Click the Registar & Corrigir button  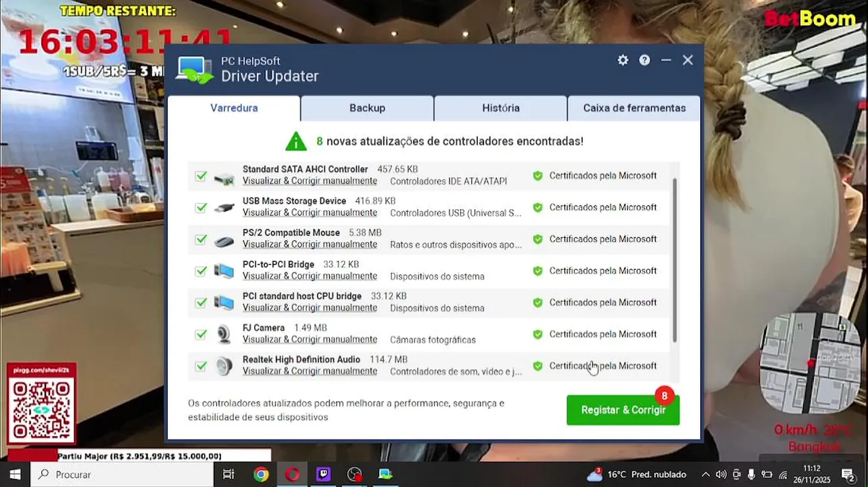pos(623,410)
